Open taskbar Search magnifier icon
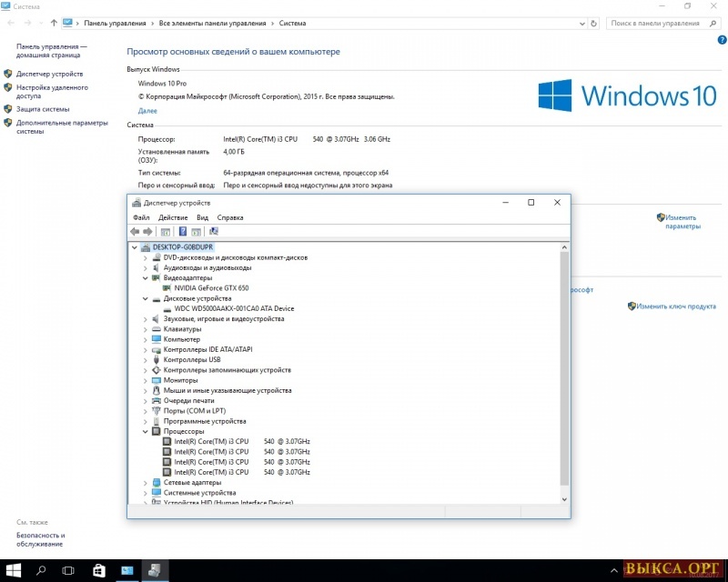Image resolution: width=728 pixels, height=582 pixels. 41,570
